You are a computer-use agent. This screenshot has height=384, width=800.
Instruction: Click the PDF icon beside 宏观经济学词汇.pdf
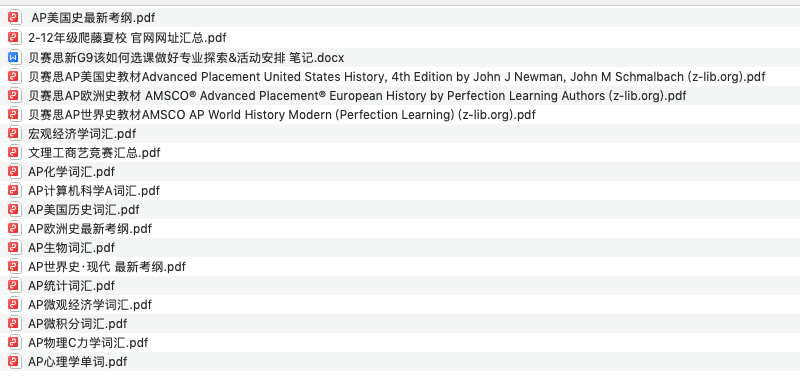point(14,134)
